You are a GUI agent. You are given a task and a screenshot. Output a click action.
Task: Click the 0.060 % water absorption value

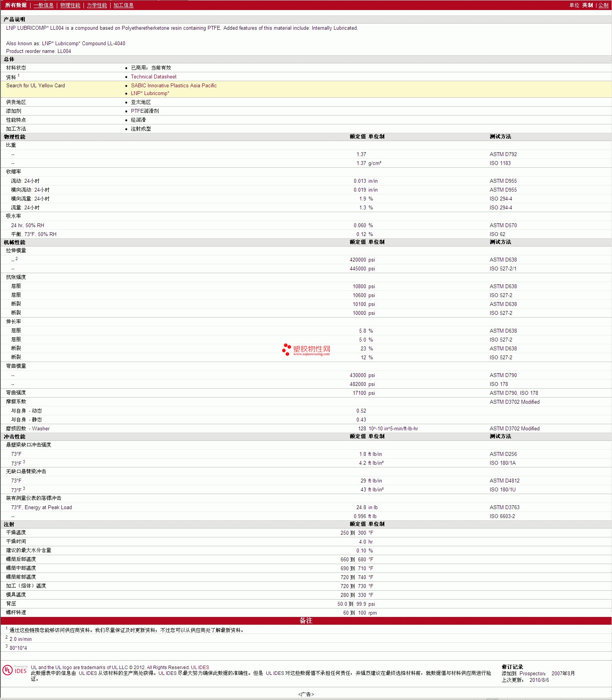[x=363, y=226]
